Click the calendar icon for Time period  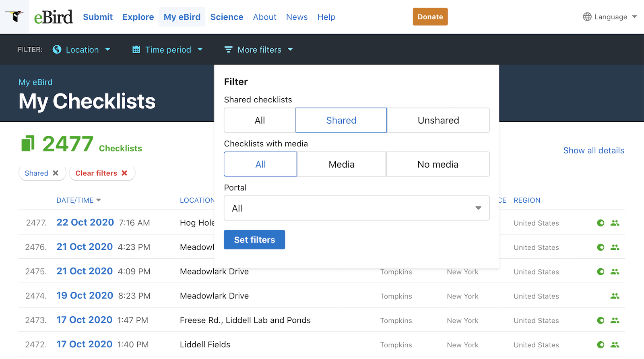click(136, 50)
